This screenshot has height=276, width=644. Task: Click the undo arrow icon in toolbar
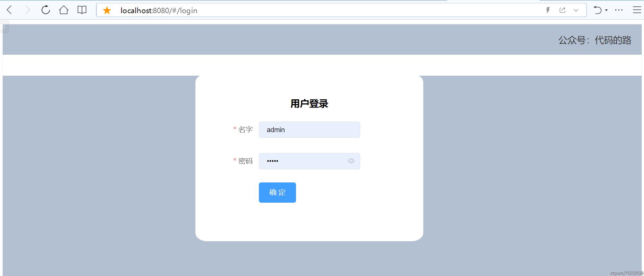pos(597,10)
